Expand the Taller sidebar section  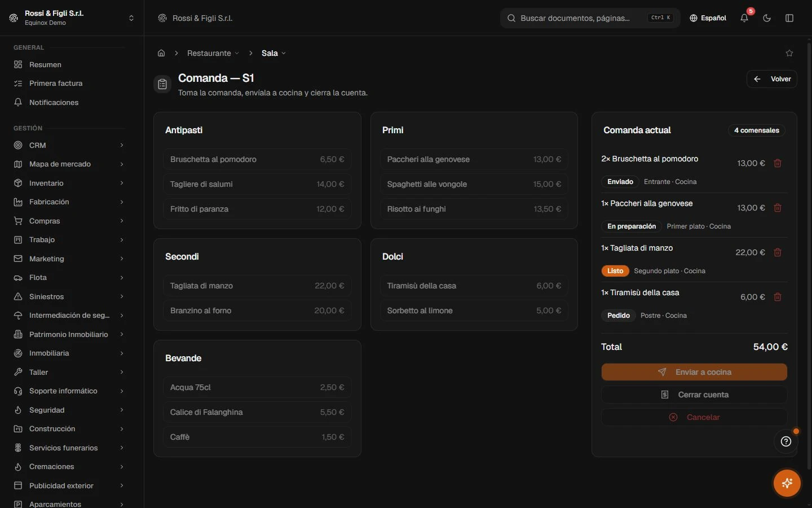pos(69,372)
